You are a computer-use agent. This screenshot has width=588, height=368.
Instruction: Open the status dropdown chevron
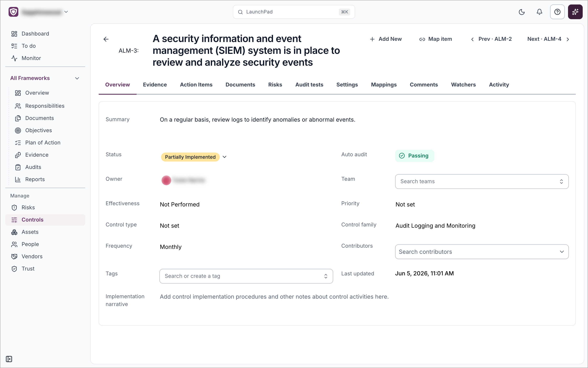(224, 157)
